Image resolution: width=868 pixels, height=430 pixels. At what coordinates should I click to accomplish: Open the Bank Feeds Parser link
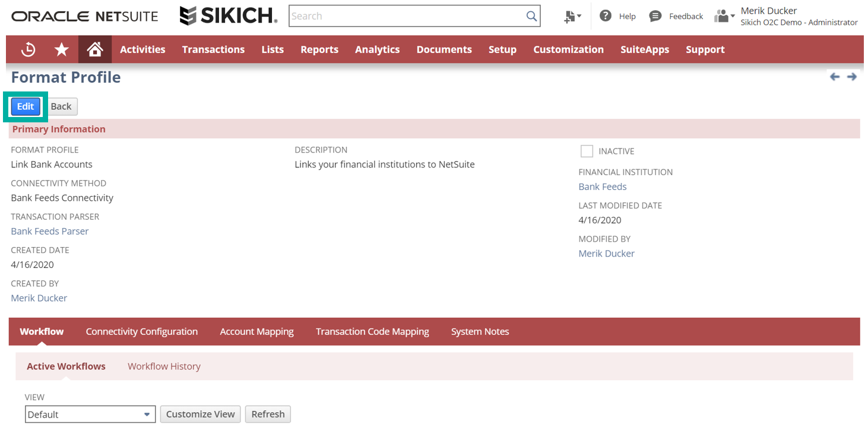click(50, 231)
